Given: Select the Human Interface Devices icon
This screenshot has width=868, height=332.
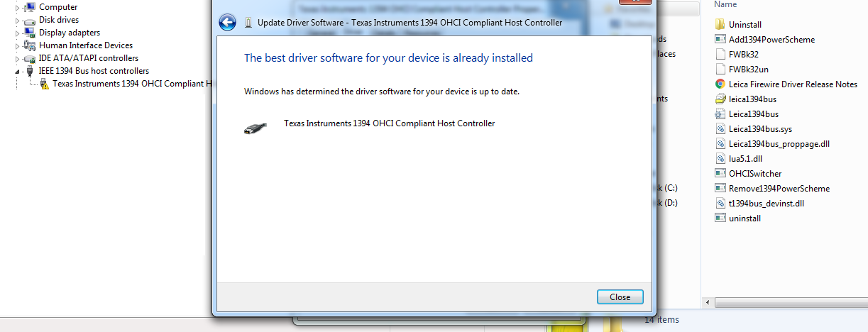Looking at the screenshot, I should click(x=29, y=45).
